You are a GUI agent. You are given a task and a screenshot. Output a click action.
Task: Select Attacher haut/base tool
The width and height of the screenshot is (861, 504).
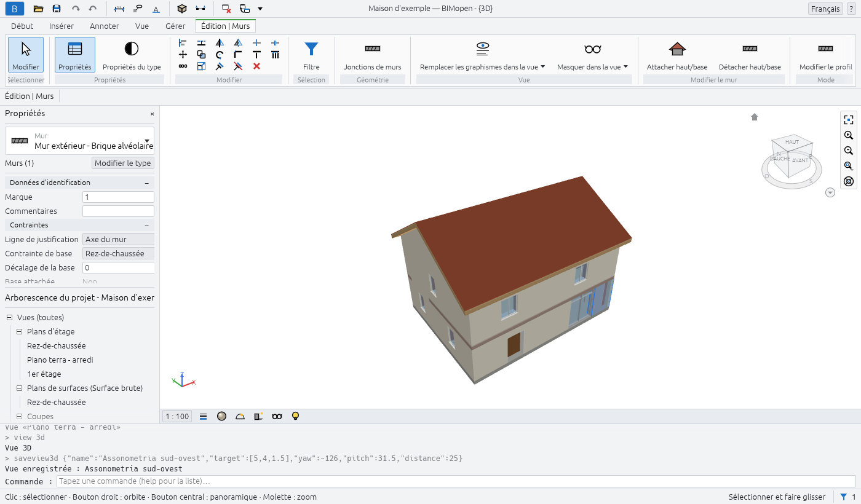[677, 55]
